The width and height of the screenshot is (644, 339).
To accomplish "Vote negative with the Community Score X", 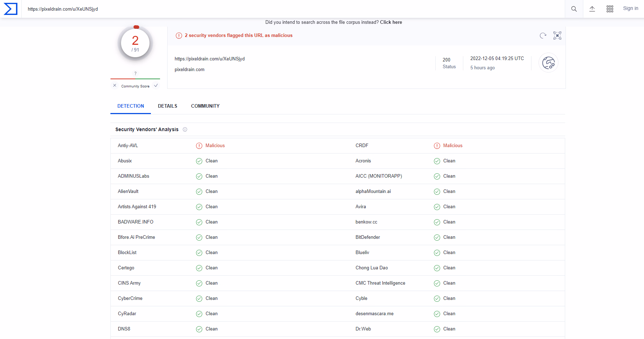I will [115, 85].
